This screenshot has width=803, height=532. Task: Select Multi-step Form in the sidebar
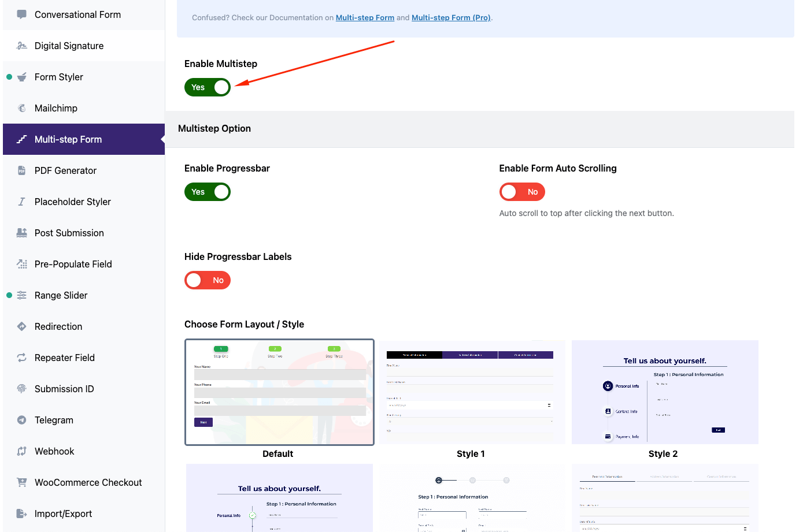[x=68, y=139]
